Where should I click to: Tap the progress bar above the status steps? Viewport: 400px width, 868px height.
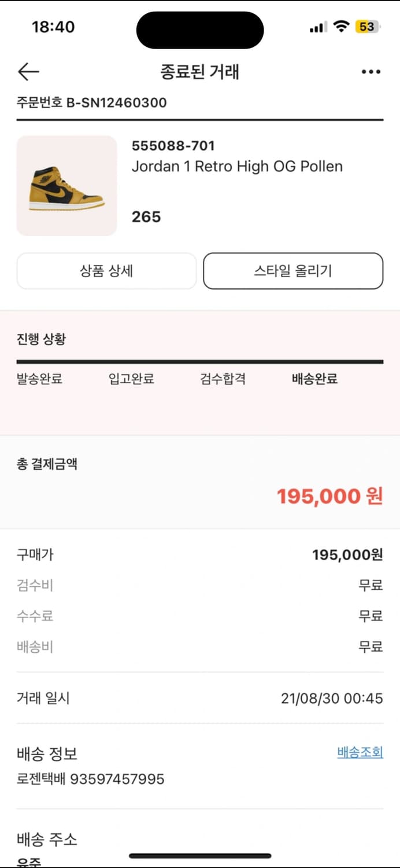click(x=199, y=362)
